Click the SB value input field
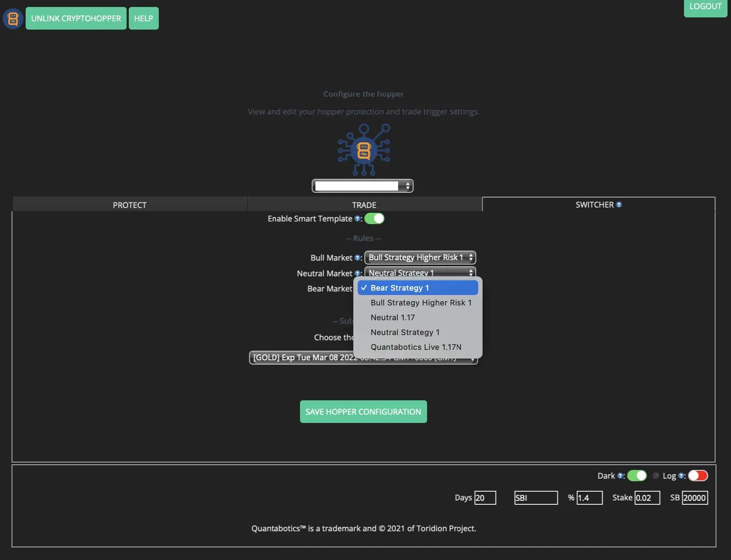This screenshot has width=731, height=560. coord(695,498)
